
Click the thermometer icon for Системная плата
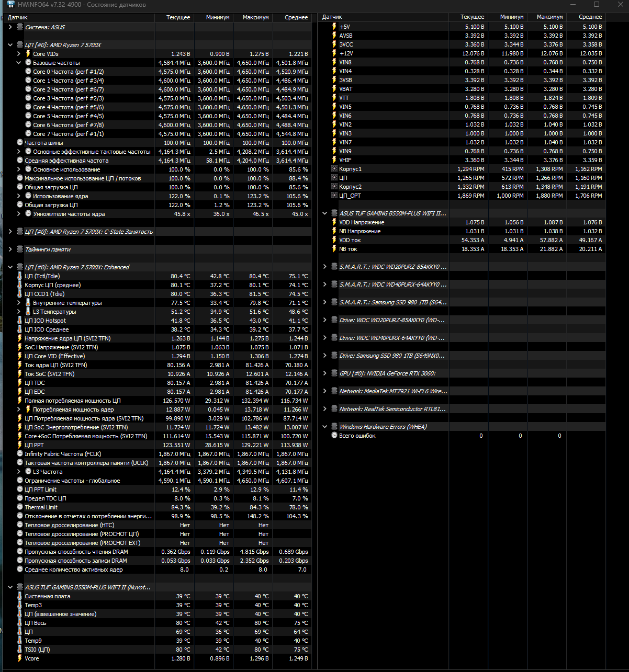[20, 596]
